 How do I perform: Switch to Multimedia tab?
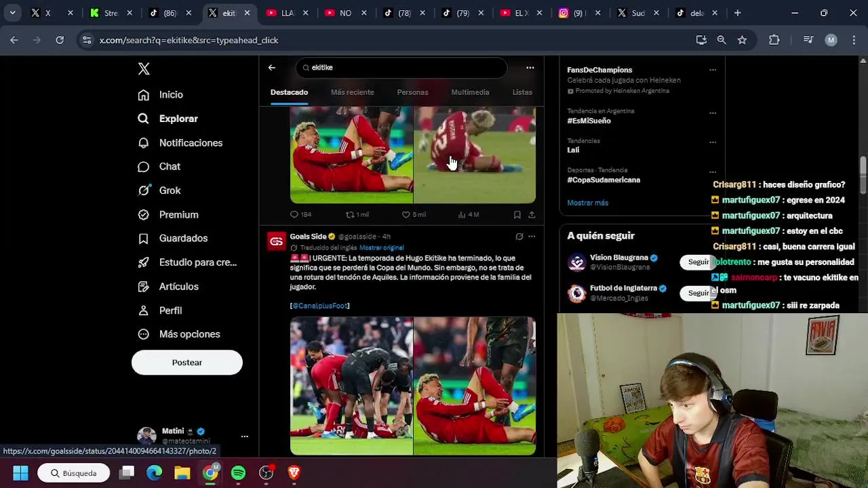470,92
